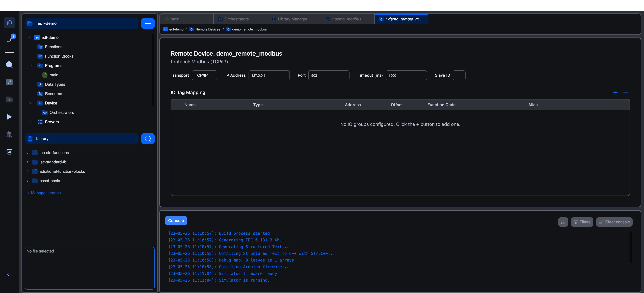Click the Clear console button

614,222
